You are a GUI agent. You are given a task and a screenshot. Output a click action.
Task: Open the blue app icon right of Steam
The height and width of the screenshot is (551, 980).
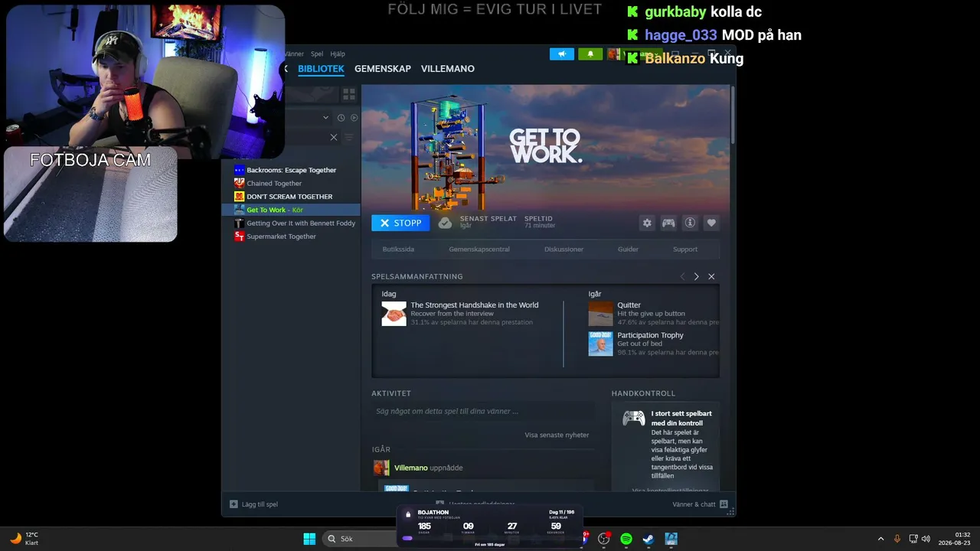(671, 539)
